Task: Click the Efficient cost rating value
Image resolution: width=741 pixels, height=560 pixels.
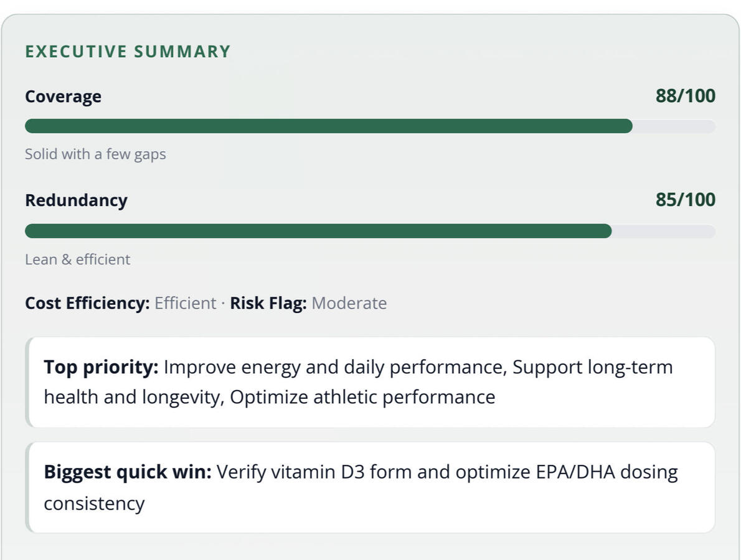Action: [x=186, y=303]
